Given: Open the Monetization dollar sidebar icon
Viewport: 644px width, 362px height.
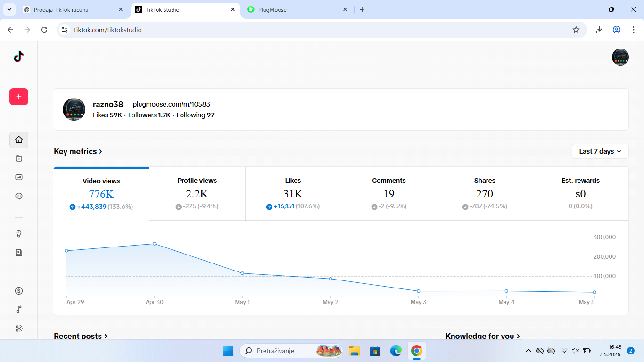Looking at the screenshot, I should [x=19, y=291].
